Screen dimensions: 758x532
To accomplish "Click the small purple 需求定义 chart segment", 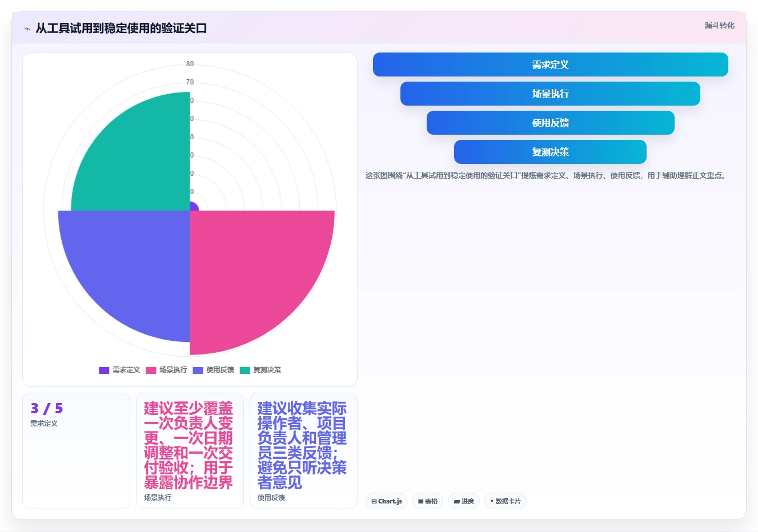I will (x=193, y=207).
